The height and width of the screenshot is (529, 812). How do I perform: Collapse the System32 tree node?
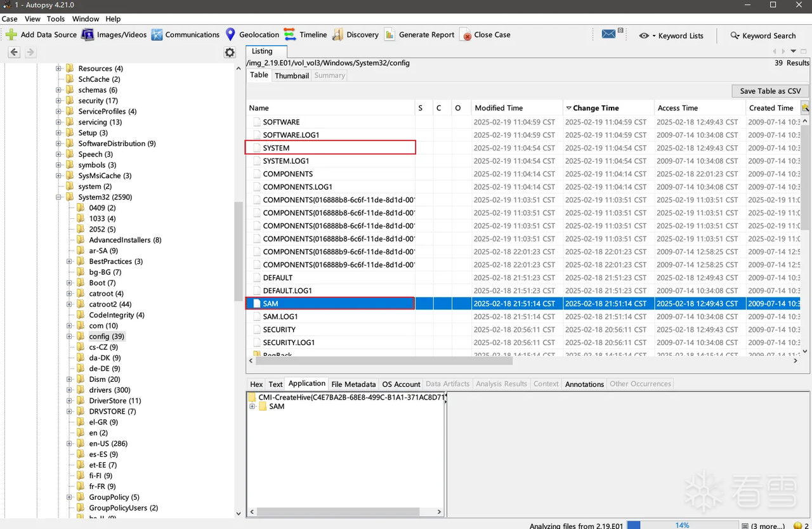coord(59,197)
